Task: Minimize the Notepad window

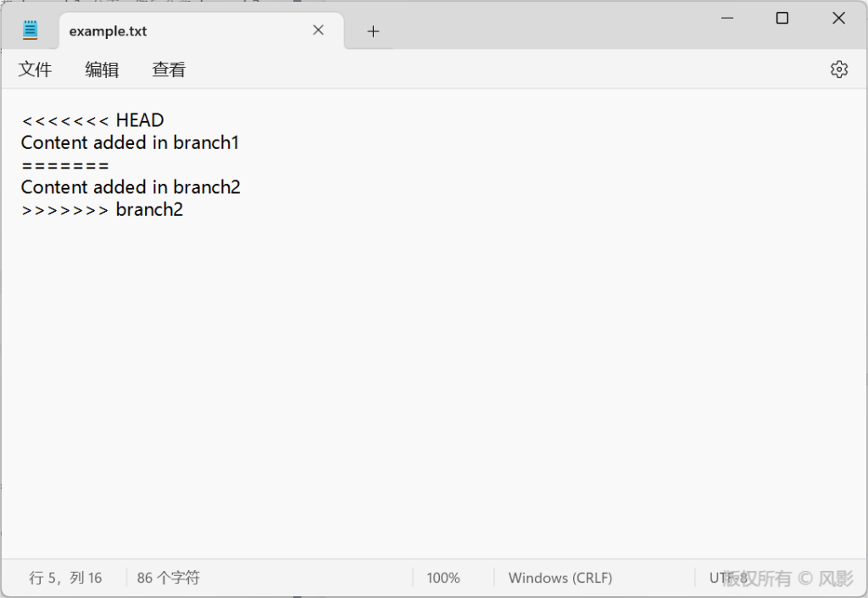Action: pyautogui.click(x=726, y=19)
